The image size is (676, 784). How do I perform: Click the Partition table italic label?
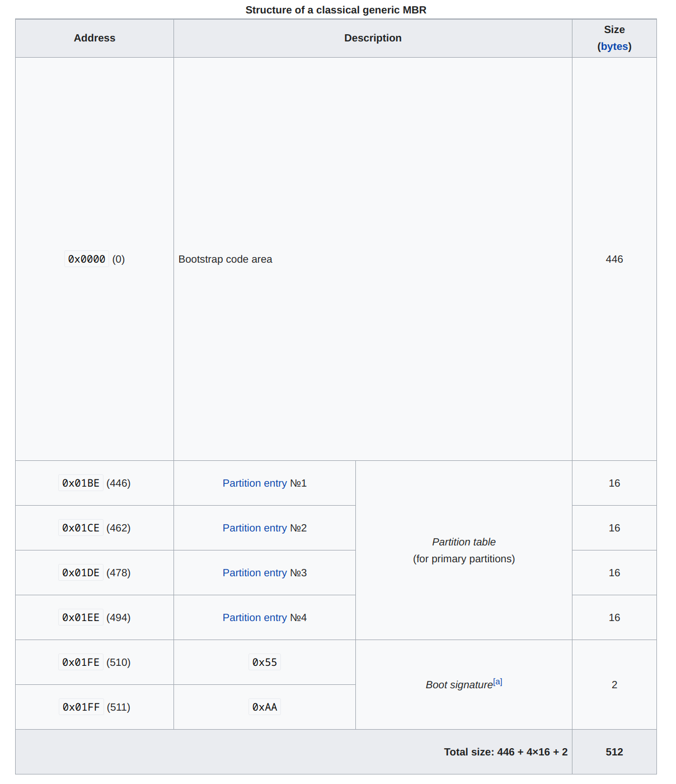click(x=464, y=542)
